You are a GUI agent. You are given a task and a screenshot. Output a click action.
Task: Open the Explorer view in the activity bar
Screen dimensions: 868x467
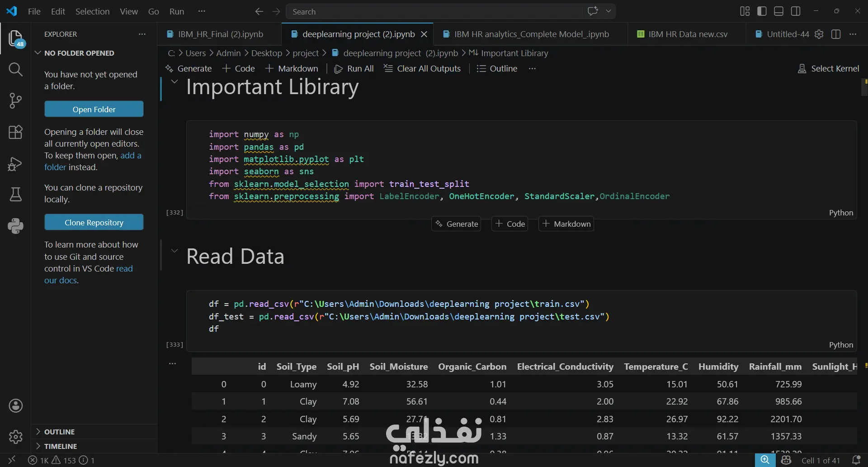click(16, 38)
